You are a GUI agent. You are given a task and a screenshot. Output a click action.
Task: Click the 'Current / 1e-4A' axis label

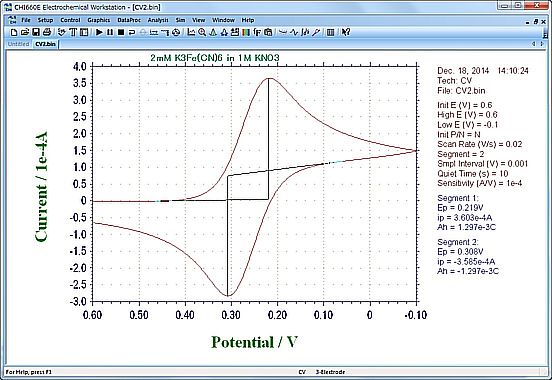(42, 187)
